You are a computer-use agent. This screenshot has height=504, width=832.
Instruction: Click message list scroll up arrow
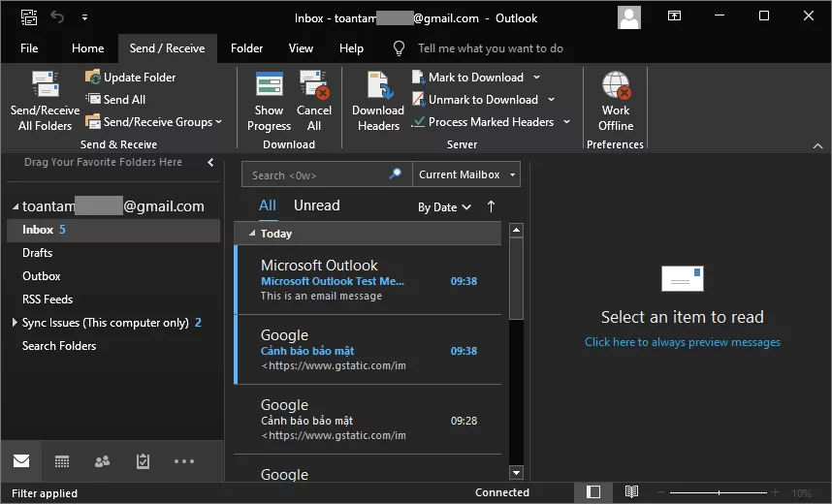pos(516,230)
